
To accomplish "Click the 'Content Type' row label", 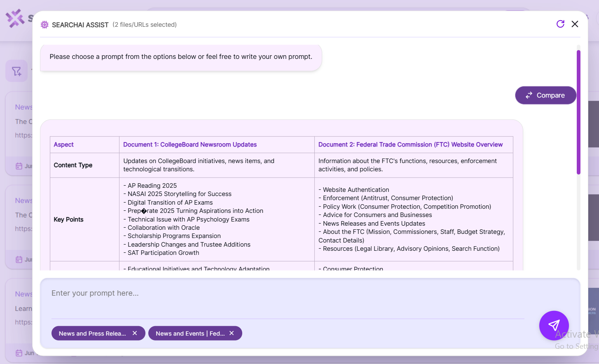I will tap(73, 165).
